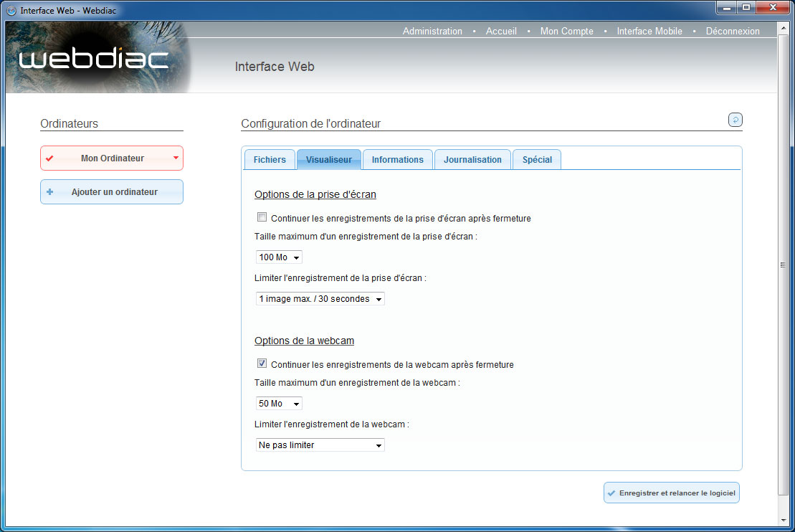Click the scrollbar down arrow
This screenshot has height=532, width=795.
783,519
